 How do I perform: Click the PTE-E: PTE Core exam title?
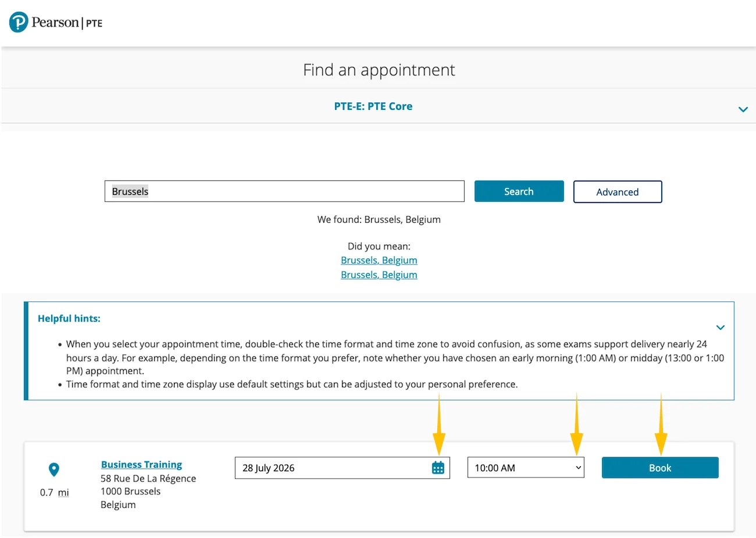click(x=373, y=106)
